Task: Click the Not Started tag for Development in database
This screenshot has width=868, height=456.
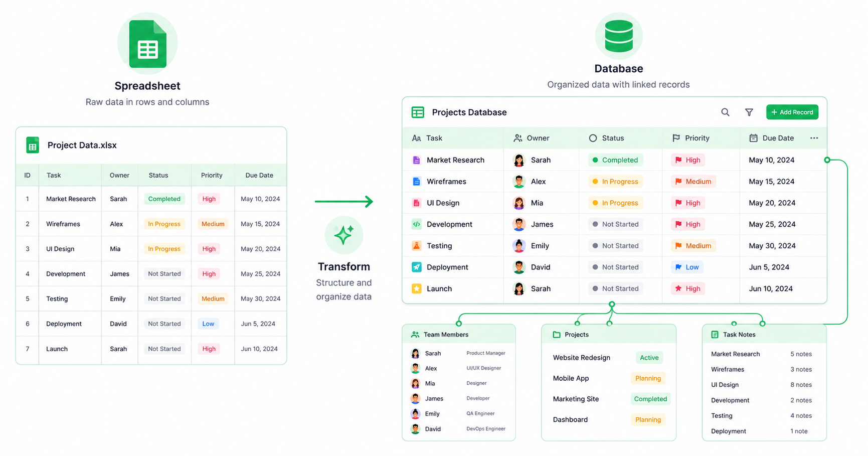Action: point(616,224)
